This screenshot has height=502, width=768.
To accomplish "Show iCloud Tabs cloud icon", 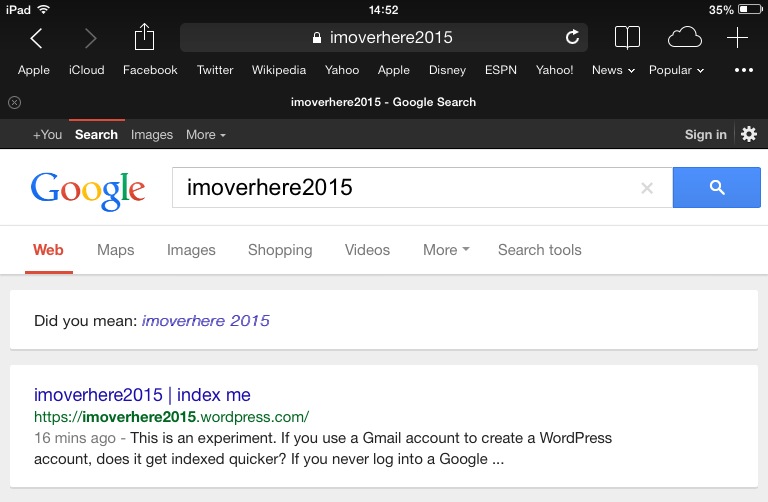I will [x=685, y=38].
